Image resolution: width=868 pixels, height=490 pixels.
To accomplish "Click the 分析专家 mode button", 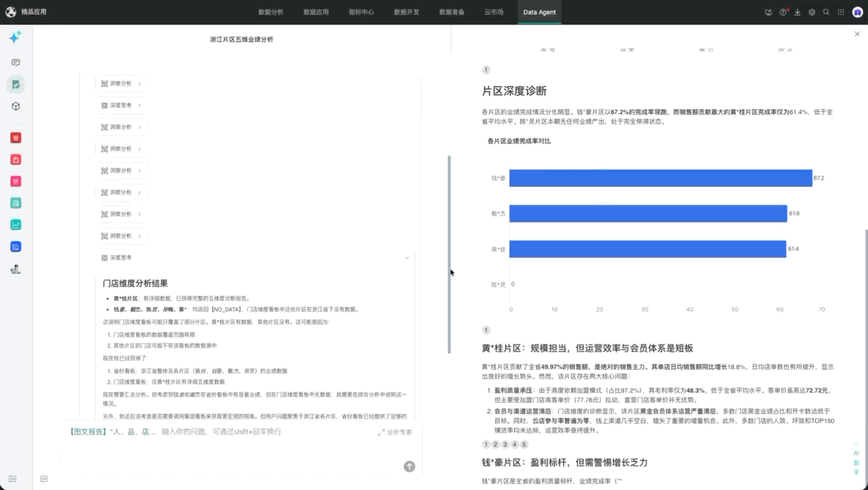I will coord(395,432).
